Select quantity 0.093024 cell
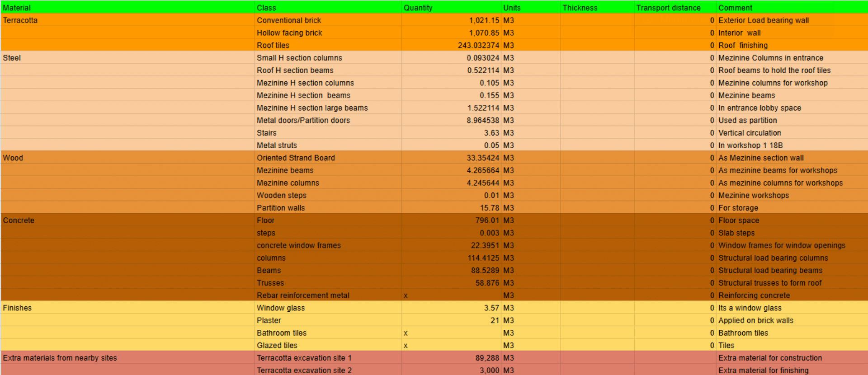Image resolution: width=868 pixels, height=375 pixels. tap(451, 58)
